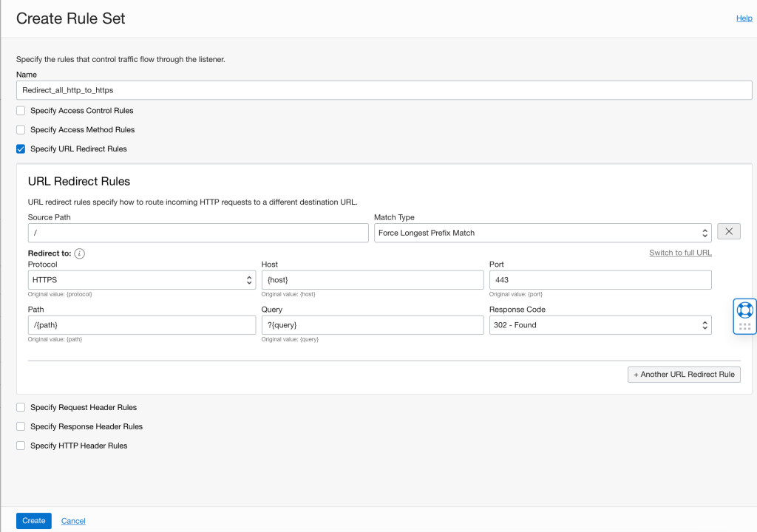The height and width of the screenshot is (532, 757).
Task: Check Specify Request Header Rules
Action: pyautogui.click(x=21, y=408)
